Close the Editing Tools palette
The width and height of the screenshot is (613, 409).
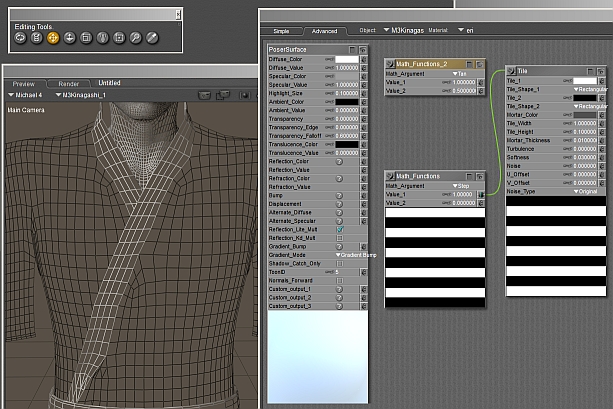(x=178, y=15)
